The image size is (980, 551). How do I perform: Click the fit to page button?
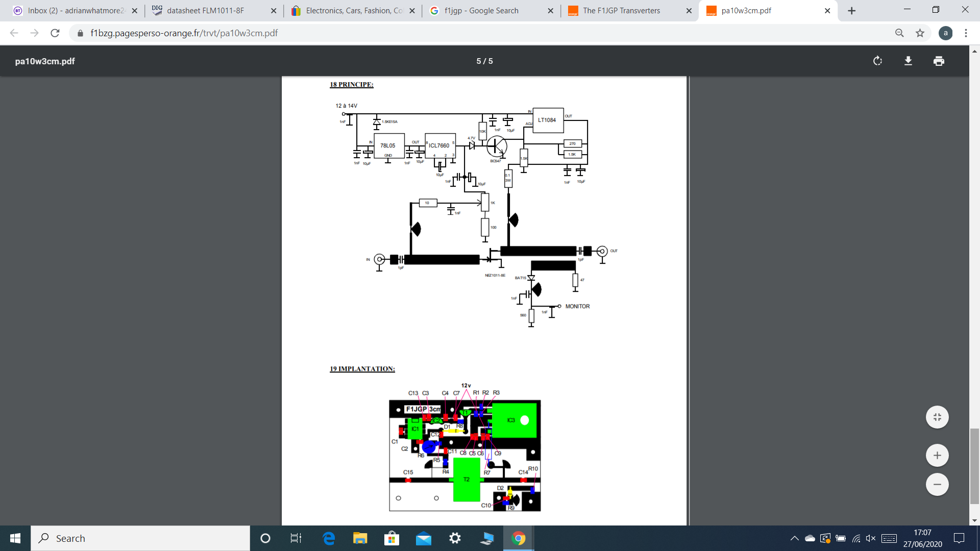click(x=937, y=417)
